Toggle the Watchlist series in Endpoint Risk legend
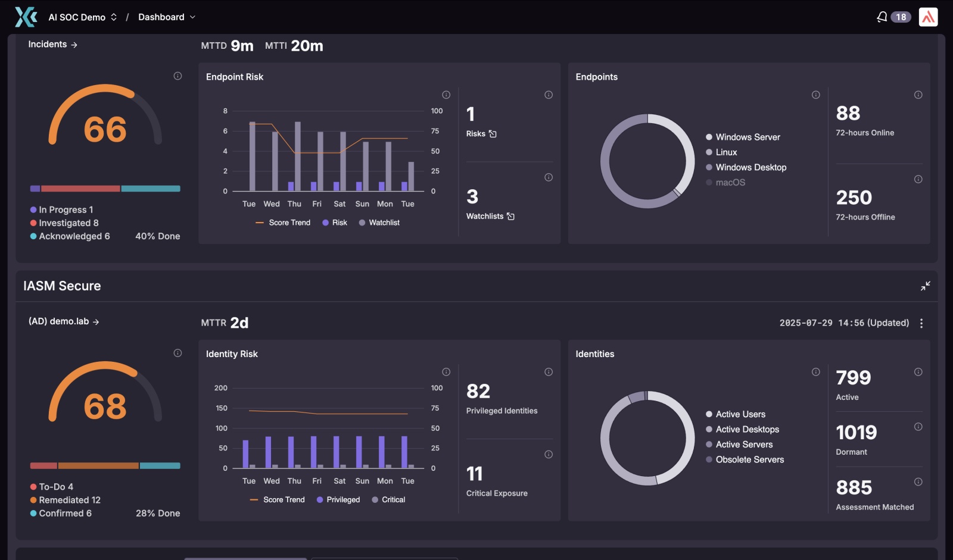The width and height of the screenshot is (953, 560). click(379, 223)
